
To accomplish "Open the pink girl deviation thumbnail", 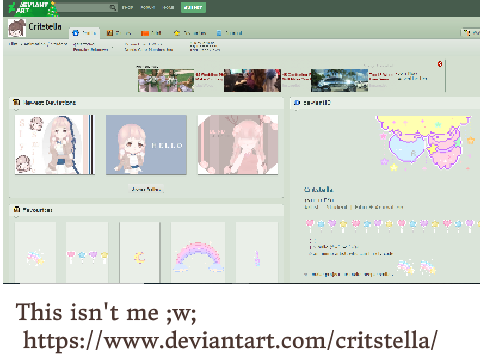I will (x=238, y=145).
